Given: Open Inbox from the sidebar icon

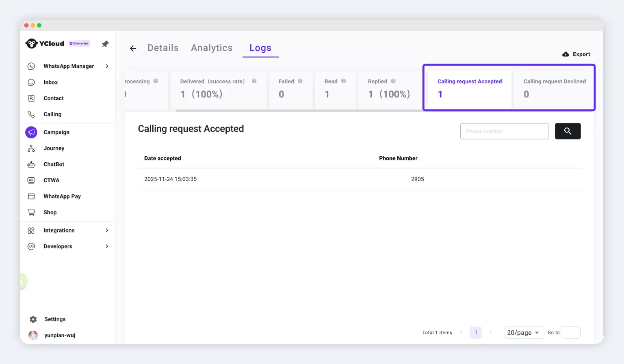Looking at the screenshot, I should [31, 82].
